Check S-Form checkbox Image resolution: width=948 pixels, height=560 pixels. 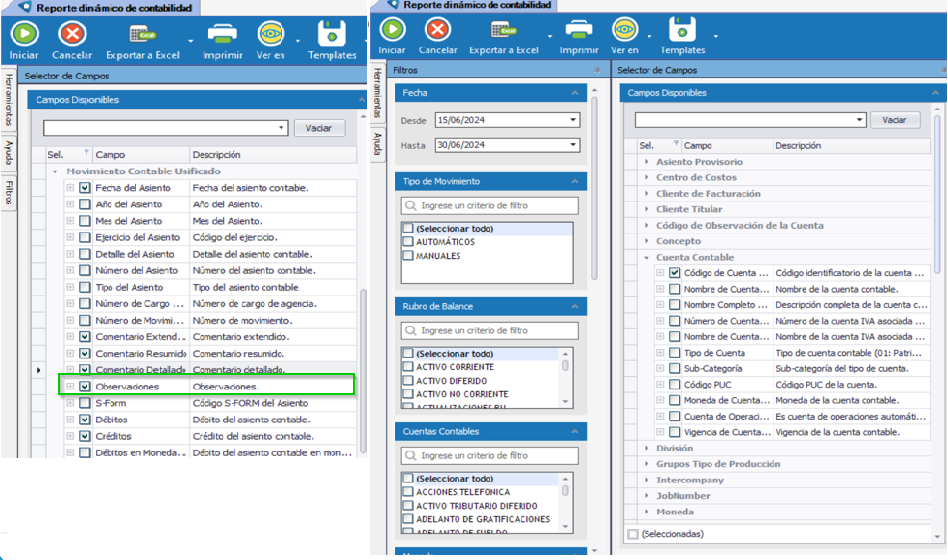pyautogui.click(x=85, y=403)
